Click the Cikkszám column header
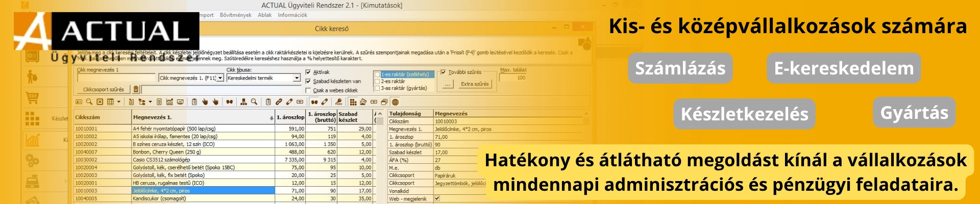Image resolution: width=980 pixels, height=204 pixels. click(103, 117)
